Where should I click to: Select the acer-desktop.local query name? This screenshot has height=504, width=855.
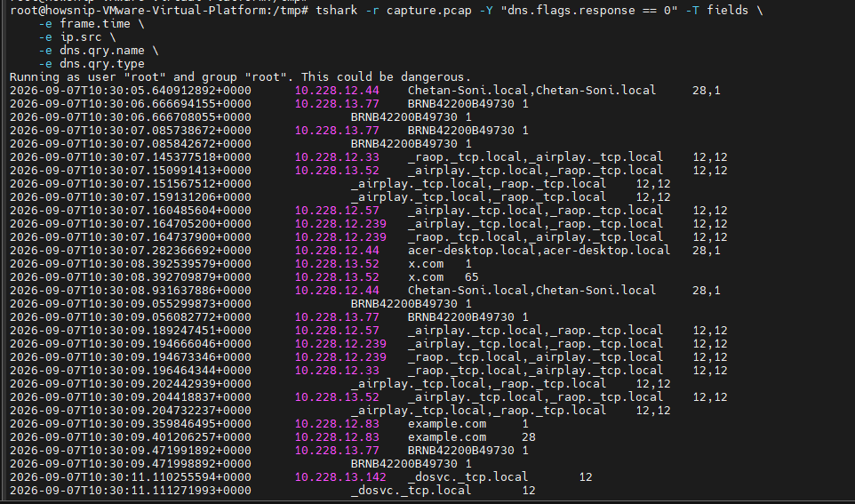point(471,251)
